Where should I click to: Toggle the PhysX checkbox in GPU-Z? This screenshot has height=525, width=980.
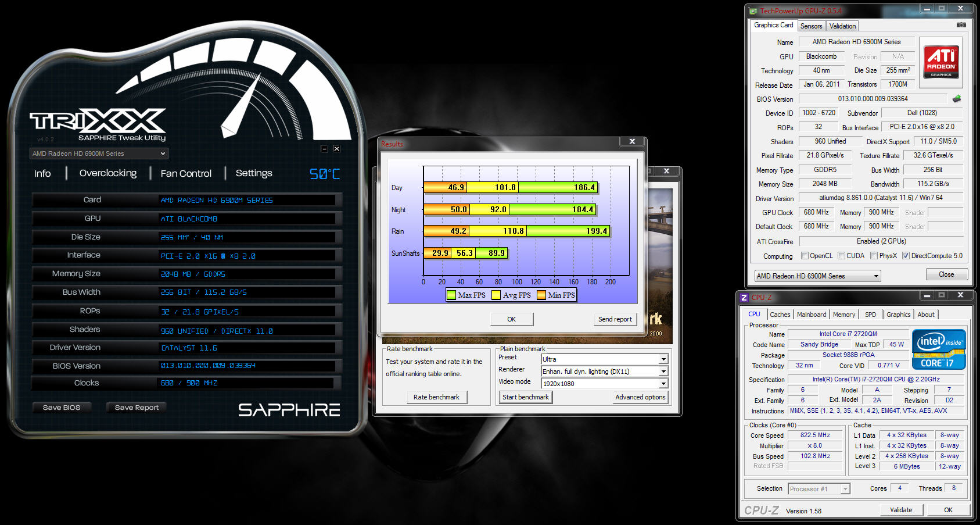tap(874, 256)
